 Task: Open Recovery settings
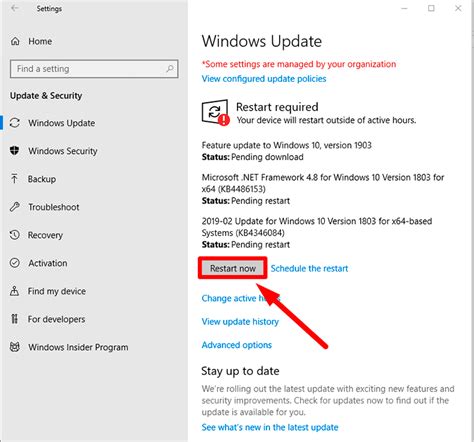pos(45,235)
